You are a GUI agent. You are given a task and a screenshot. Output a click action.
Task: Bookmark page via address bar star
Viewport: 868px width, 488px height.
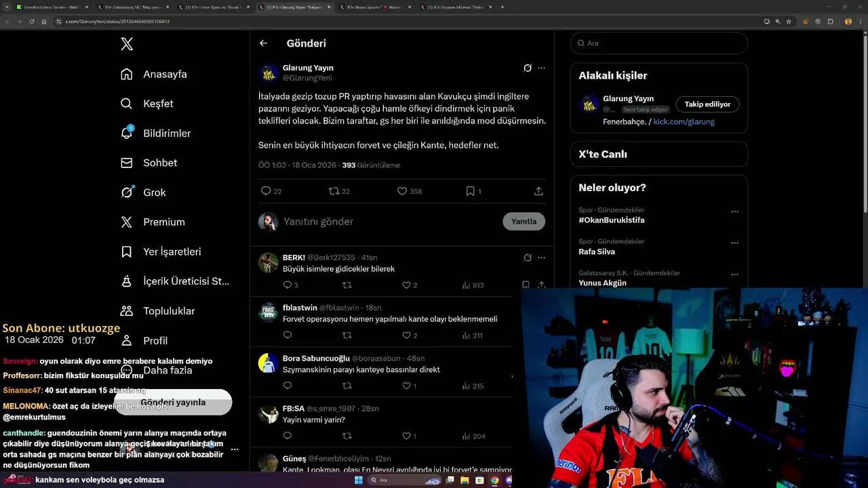coord(789,21)
